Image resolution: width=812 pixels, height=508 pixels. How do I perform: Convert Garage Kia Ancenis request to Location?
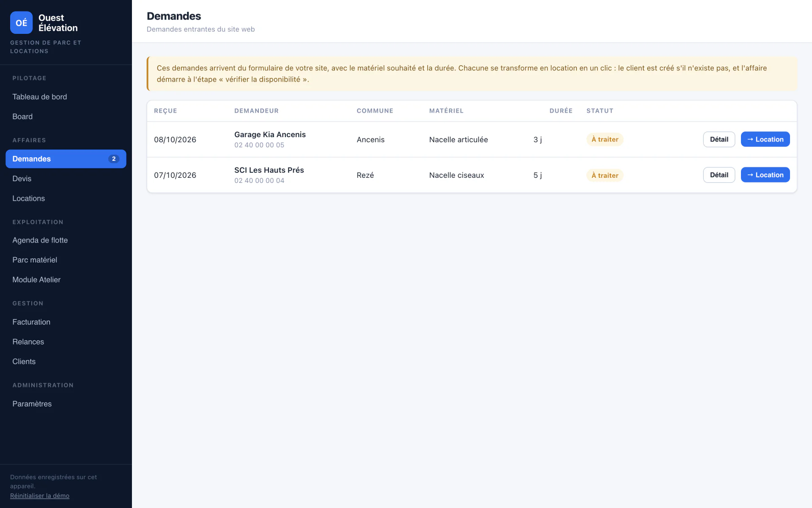[x=765, y=139]
